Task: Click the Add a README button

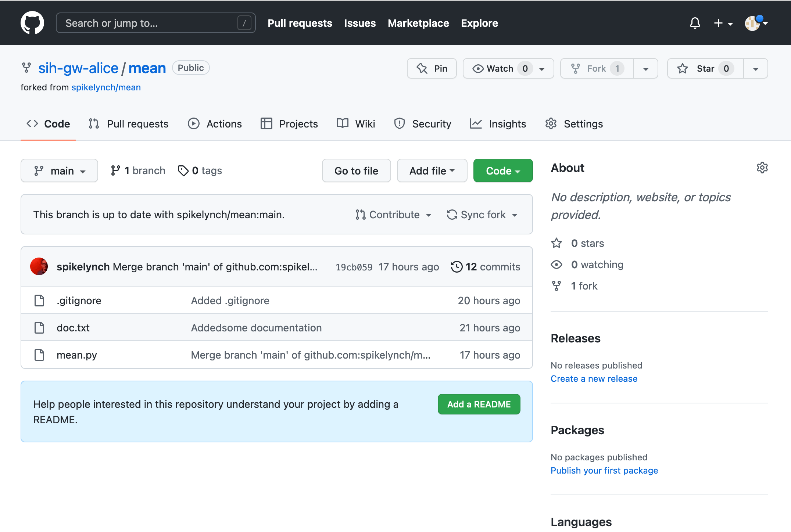Action: pyautogui.click(x=479, y=404)
